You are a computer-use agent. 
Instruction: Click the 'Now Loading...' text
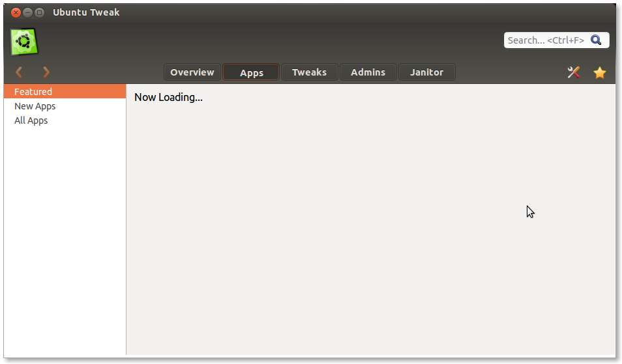pyautogui.click(x=168, y=98)
